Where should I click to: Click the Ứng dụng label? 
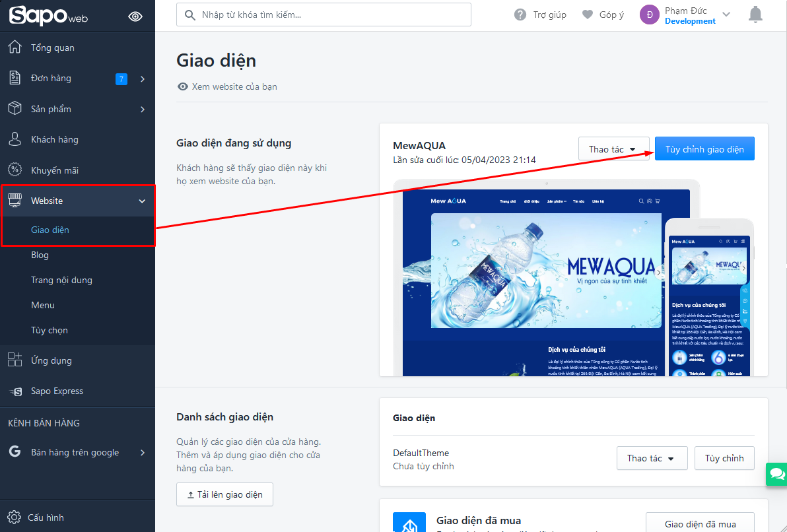(51, 360)
